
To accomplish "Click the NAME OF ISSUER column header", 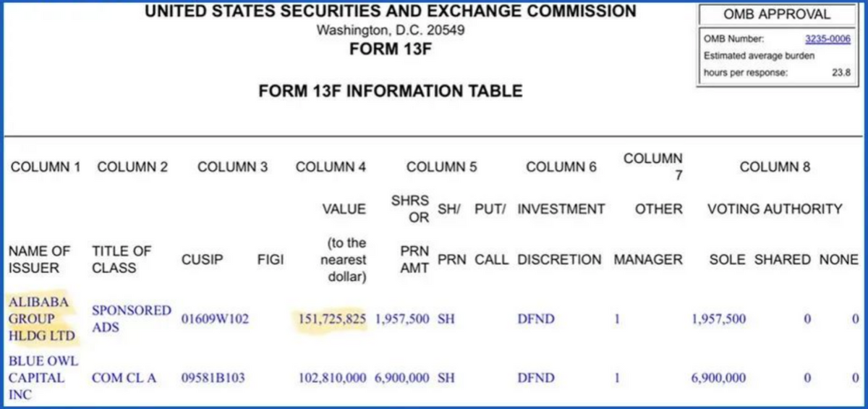I will 39,259.
